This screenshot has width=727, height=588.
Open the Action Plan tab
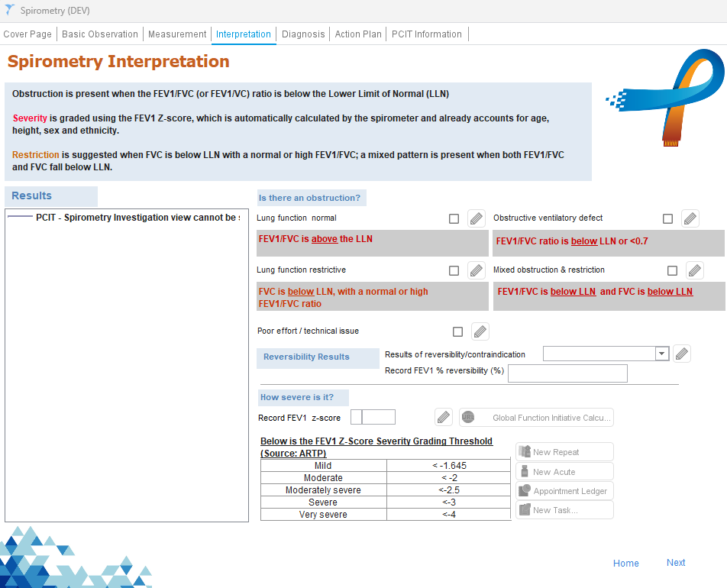tap(358, 34)
